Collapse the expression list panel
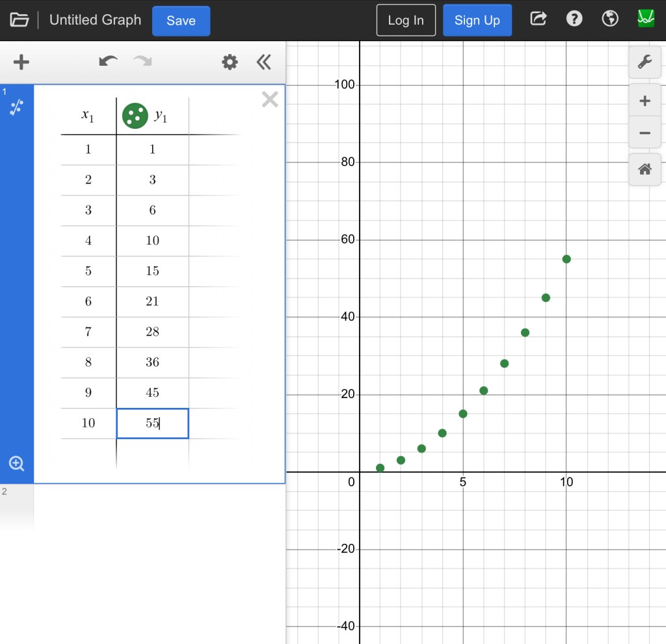This screenshot has height=644, width=666. click(263, 62)
